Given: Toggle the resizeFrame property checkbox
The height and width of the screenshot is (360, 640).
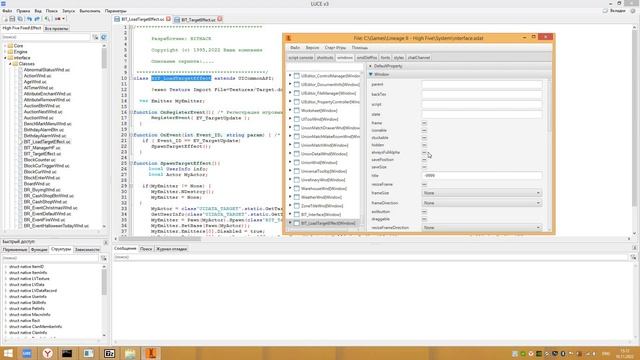Looking at the screenshot, I should (424, 184).
